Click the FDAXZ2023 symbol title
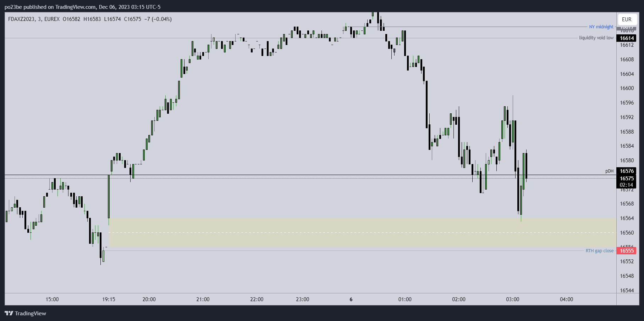Viewport: 644px width, 321px height. 22,19
